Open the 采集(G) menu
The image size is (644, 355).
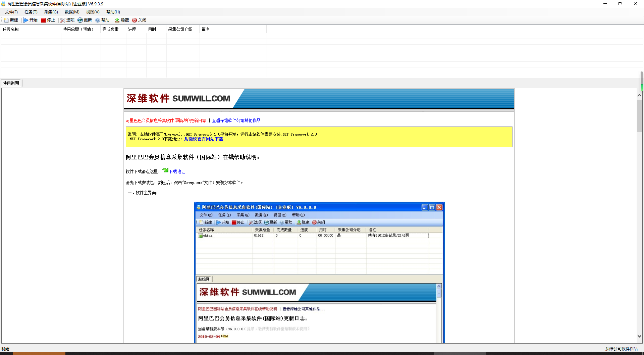(51, 12)
